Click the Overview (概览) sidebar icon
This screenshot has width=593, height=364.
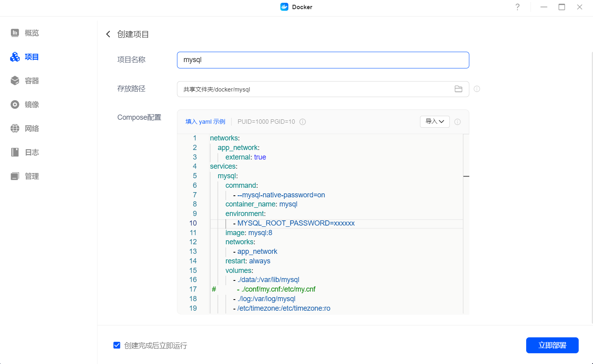pyautogui.click(x=15, y=33)
